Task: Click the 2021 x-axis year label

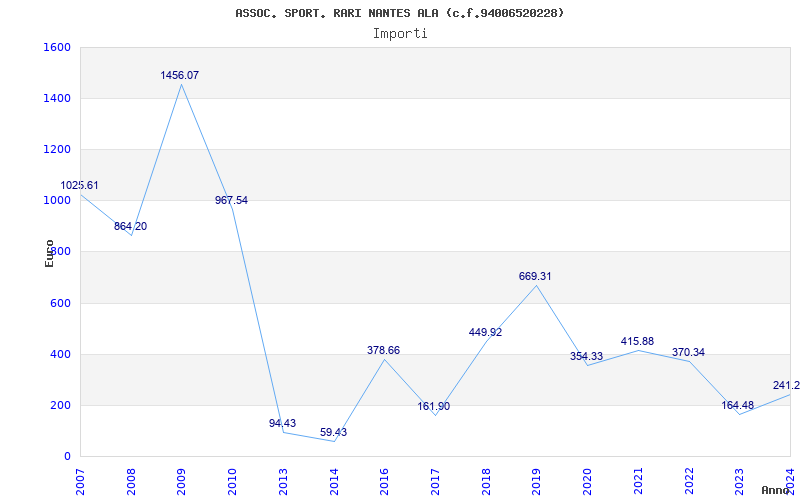Action: point(638,482)
